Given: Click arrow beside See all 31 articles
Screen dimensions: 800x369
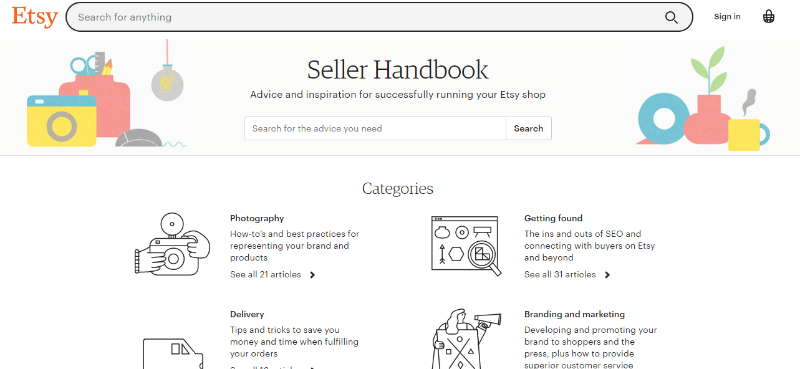Looking at the screenshot, I should [x=607, y=275].
